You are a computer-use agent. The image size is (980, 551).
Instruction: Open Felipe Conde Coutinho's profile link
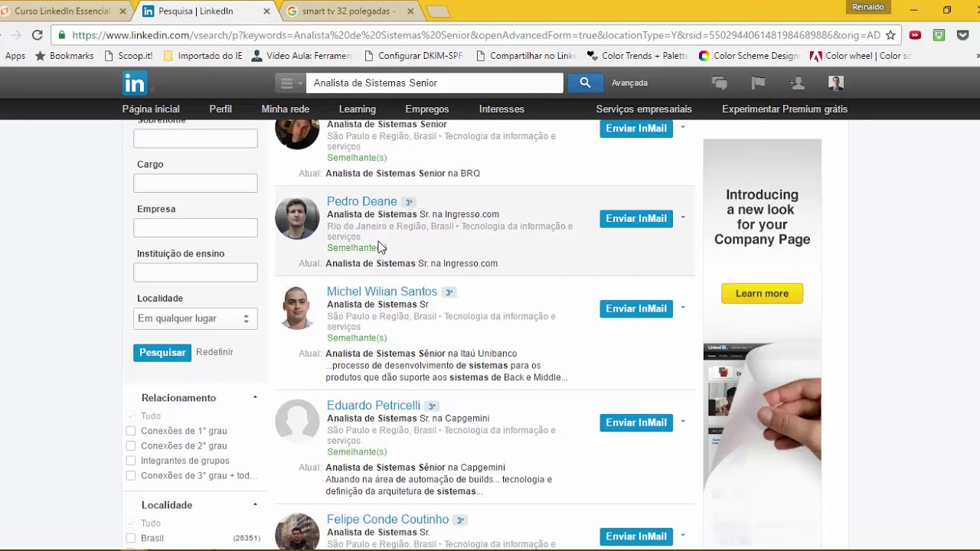click(x=388, y=520)
